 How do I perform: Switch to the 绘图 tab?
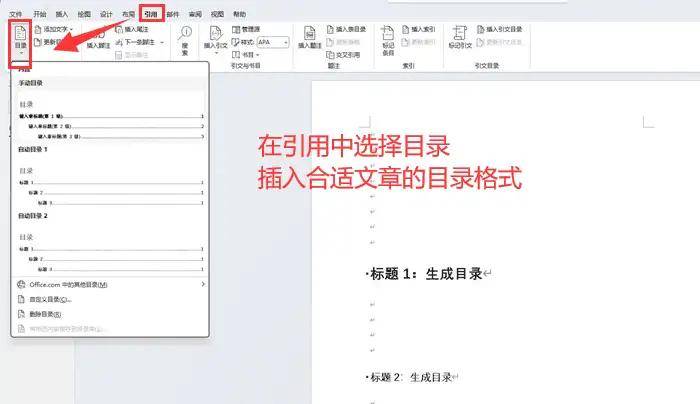(84, 14)
